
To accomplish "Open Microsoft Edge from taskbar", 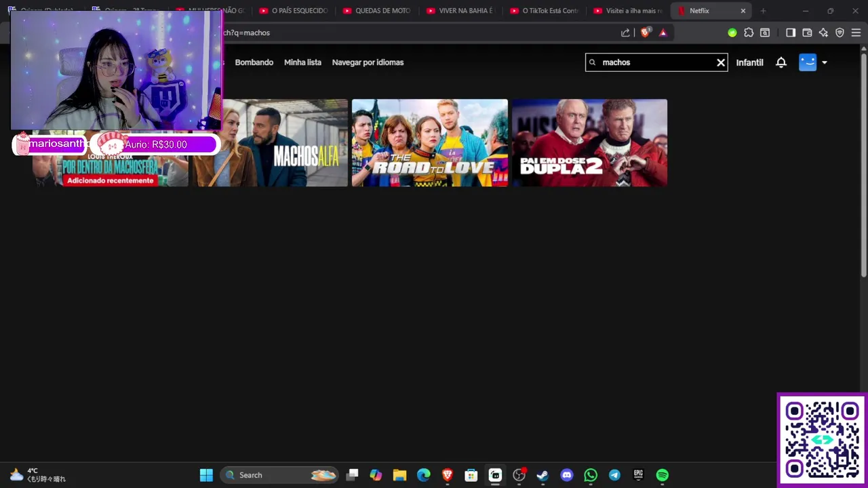I will 423,475.
